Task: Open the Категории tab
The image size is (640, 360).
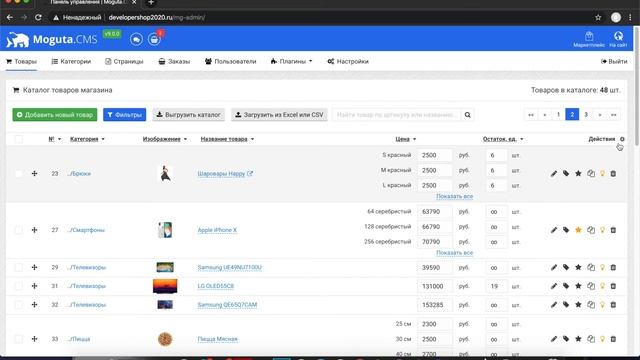Action: [71, 62]
